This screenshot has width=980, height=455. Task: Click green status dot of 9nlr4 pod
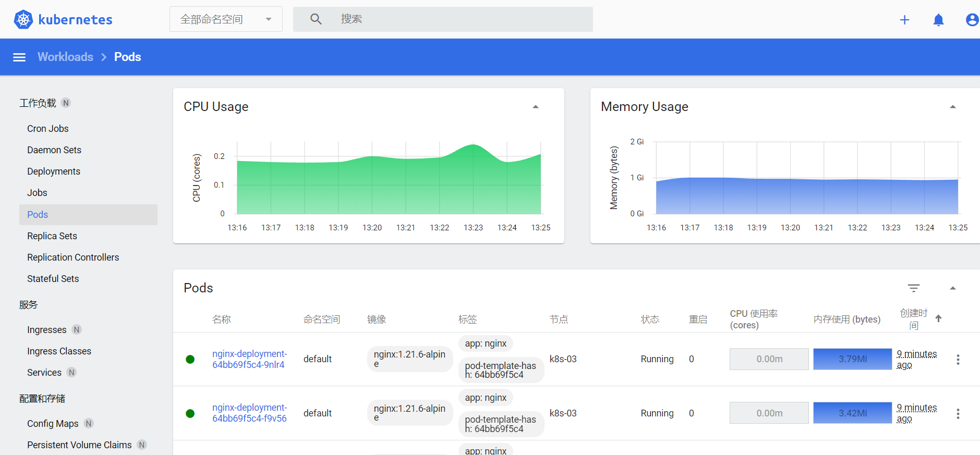coord(190,359)
